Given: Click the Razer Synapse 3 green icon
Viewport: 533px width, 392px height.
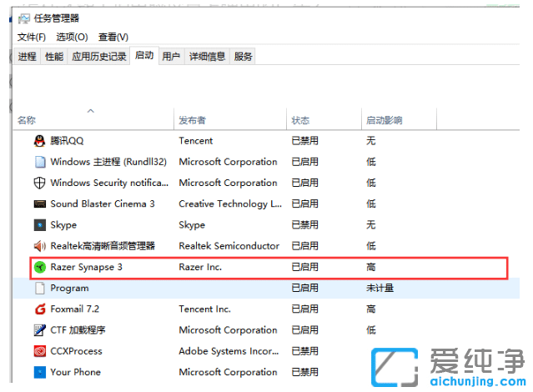Looking at the screenshot, I should point(39,268).
